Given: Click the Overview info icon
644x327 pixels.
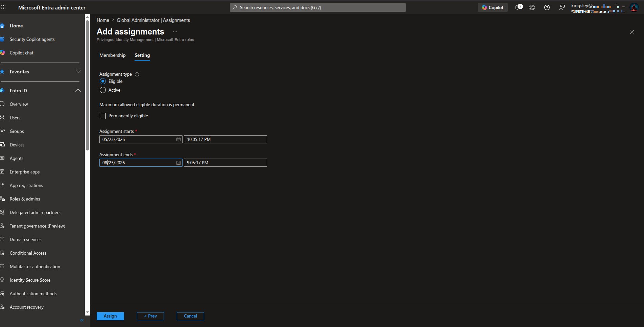Looking at the screenshot, I should coord(2,104).
